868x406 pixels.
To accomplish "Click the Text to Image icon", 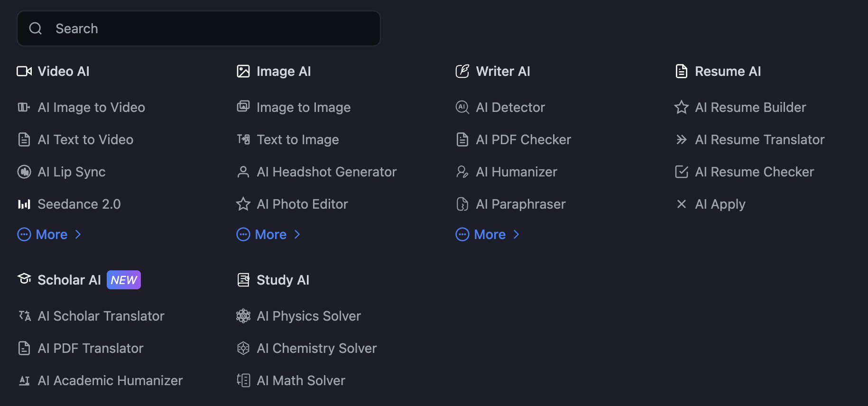I will point(243,139).
